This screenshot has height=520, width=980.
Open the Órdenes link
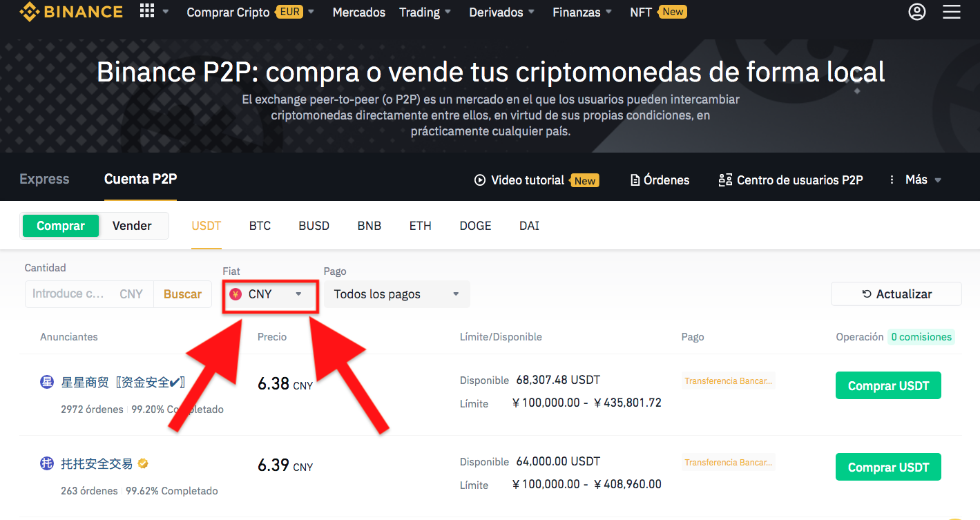[660, 180]
